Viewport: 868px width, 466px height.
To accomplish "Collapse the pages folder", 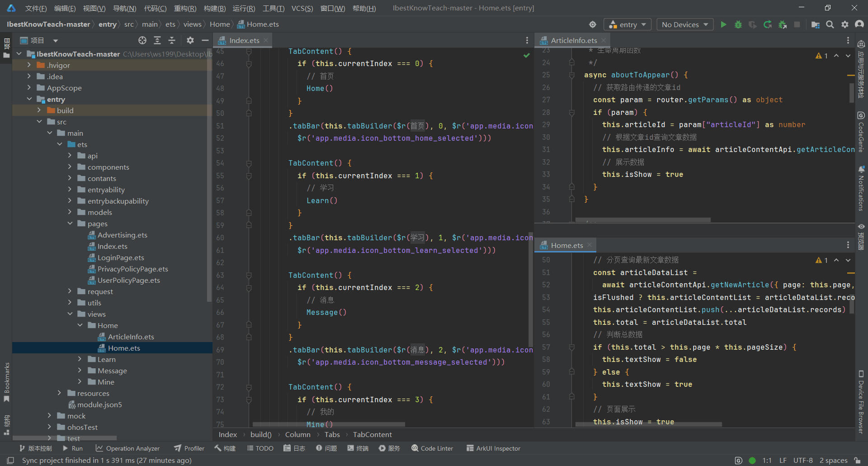I will pos(70,223).
